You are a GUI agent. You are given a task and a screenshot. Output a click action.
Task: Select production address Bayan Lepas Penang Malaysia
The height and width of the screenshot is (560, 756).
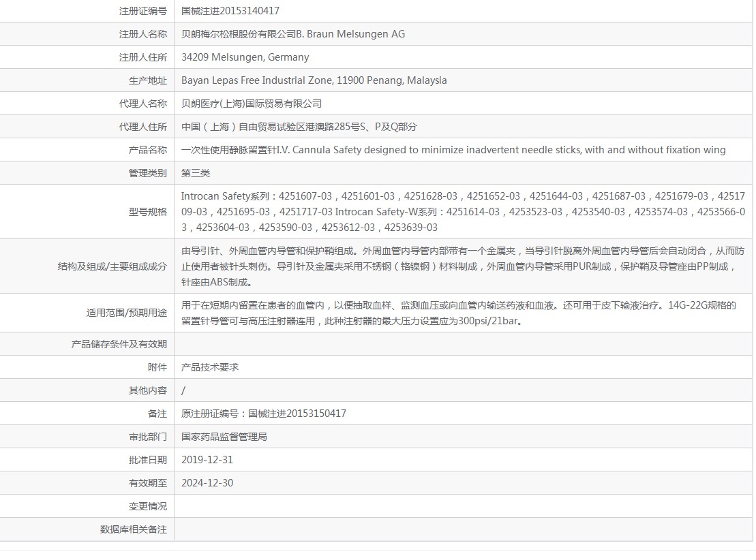coord(314,80)
